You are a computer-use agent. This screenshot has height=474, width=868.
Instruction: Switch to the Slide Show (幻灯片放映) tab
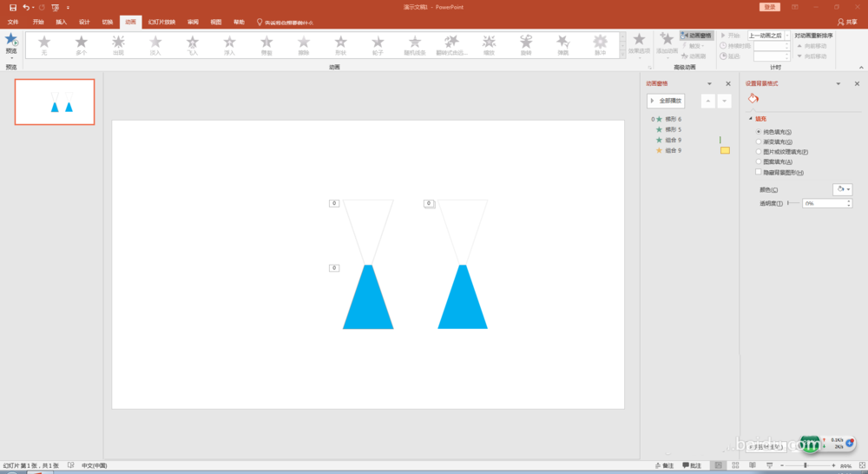coord(161,21)
